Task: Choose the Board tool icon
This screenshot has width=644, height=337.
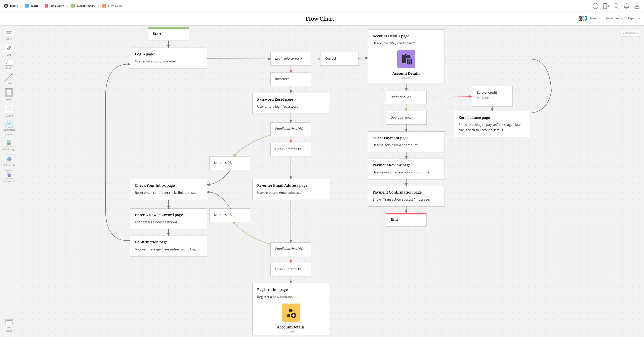Action: 9,93
